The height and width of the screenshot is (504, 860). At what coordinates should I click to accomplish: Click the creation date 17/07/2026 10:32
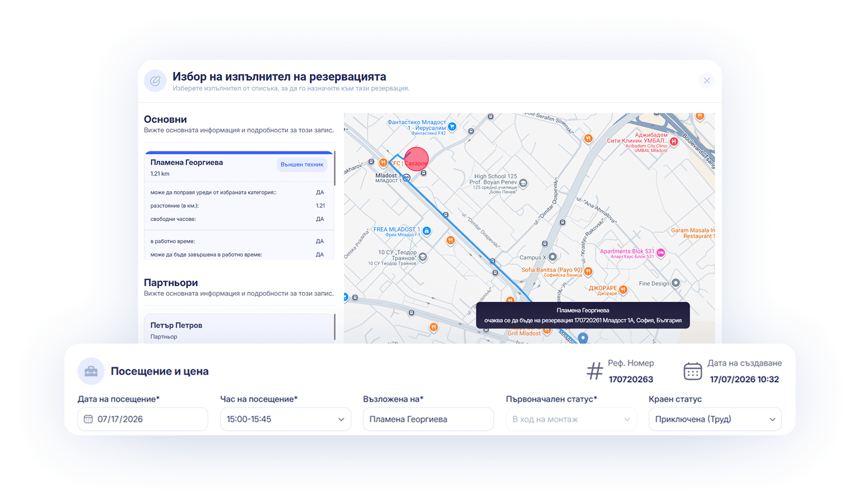(744, 379)
